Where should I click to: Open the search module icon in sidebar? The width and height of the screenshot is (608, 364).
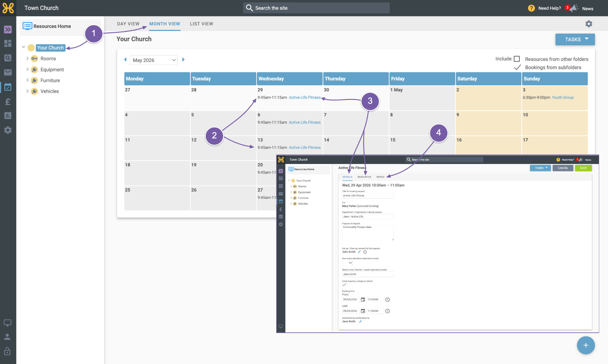[x=8, y=58]
